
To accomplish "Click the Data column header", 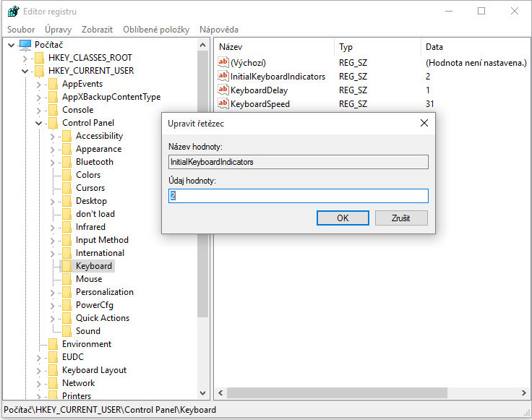I will [476, 47].
